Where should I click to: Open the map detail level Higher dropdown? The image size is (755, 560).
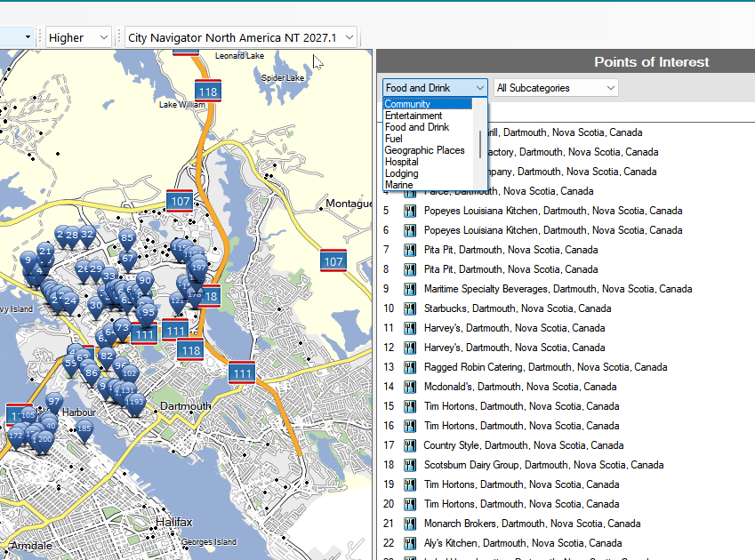(78, 37)
